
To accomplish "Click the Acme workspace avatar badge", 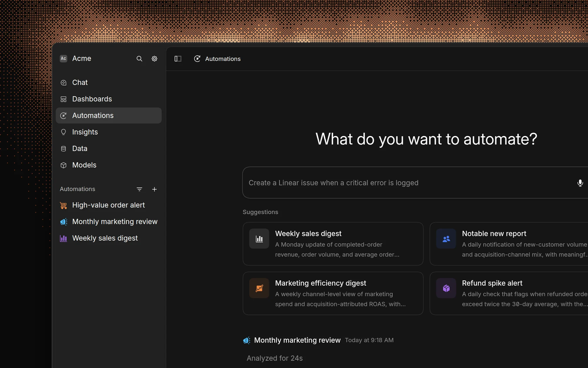I will click(x=64, y=59).
